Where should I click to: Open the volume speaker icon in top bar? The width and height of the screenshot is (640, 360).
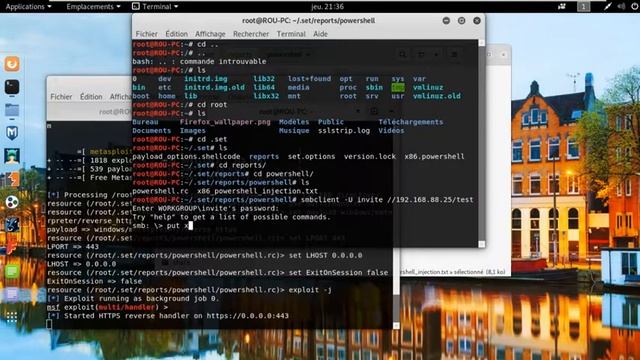tap(621, 7)
